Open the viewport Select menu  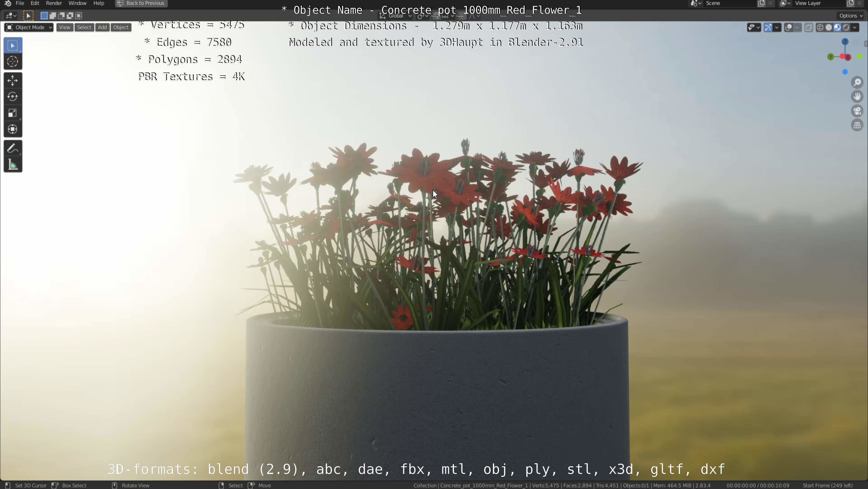[x=84, y=28]
